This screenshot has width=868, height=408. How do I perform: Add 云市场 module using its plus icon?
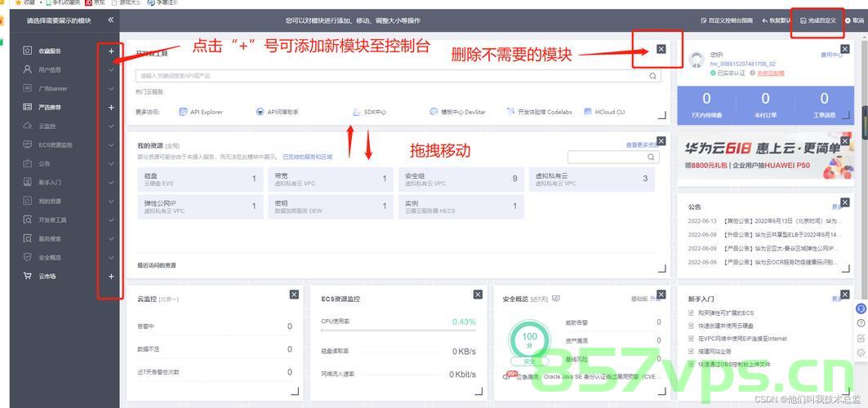(111, 276)
